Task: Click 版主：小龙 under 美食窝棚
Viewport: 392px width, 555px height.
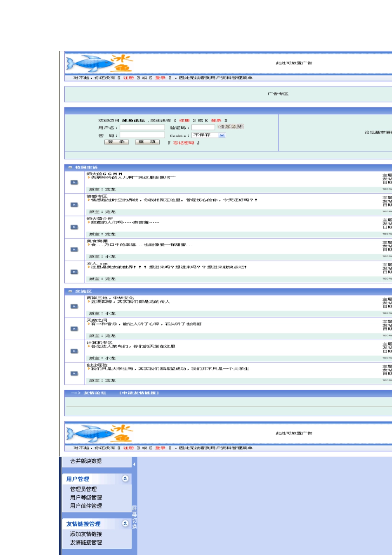Action: point(102,256)
